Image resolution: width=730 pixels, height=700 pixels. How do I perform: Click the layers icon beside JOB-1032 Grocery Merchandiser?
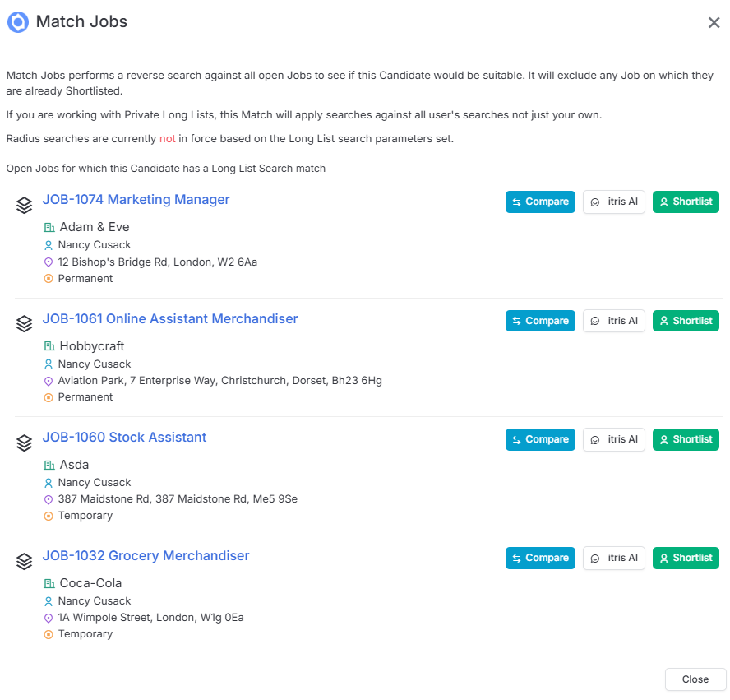click(24, 561)
